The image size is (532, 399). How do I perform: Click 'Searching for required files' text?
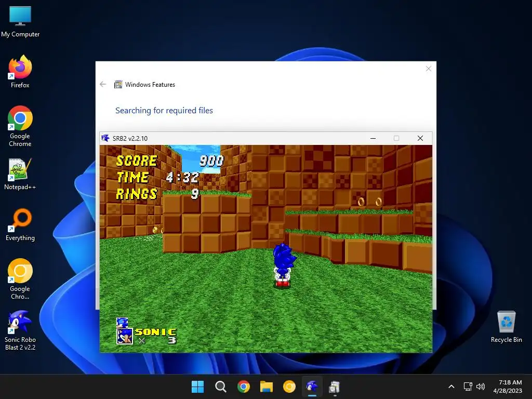click(164, 111)
